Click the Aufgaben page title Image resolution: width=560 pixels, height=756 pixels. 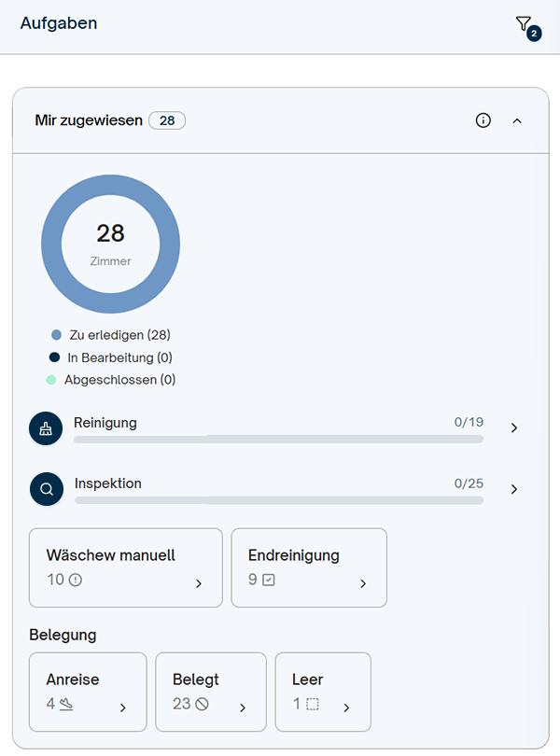click(59, 23)
